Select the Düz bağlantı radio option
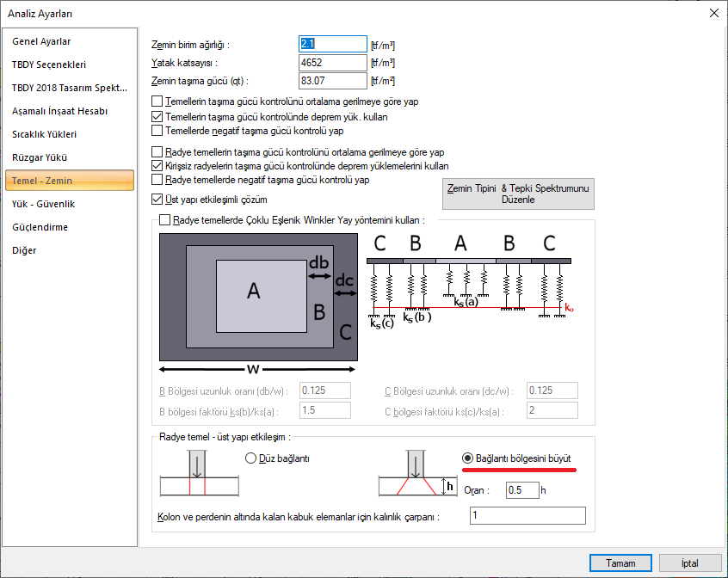Image resolution: width=728 pixels, height=578 pixels. click(x=250, y=458)
